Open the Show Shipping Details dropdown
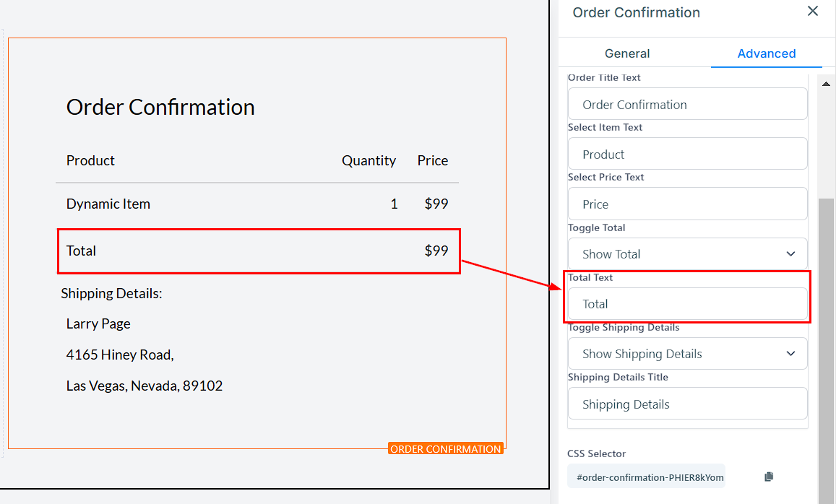Image resolution: width=836 pixels, height=504 pixels. point(687,354)
